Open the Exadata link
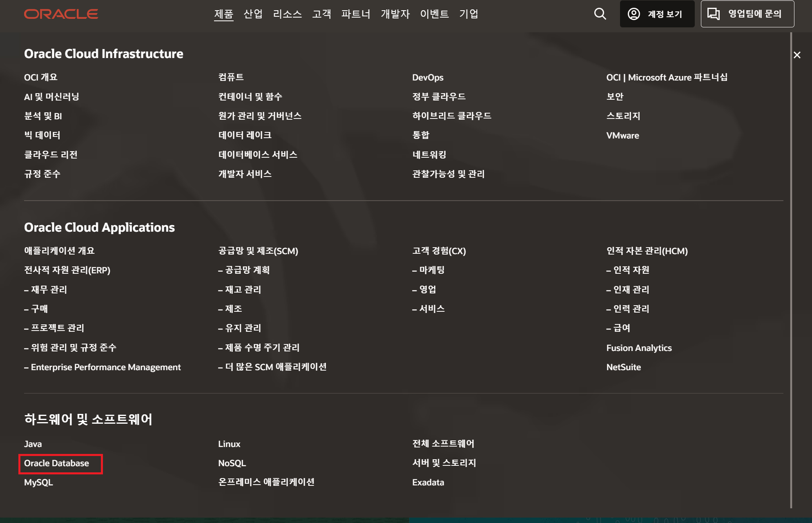This screenshot has width=812, height=523. (x=428, y=483)
